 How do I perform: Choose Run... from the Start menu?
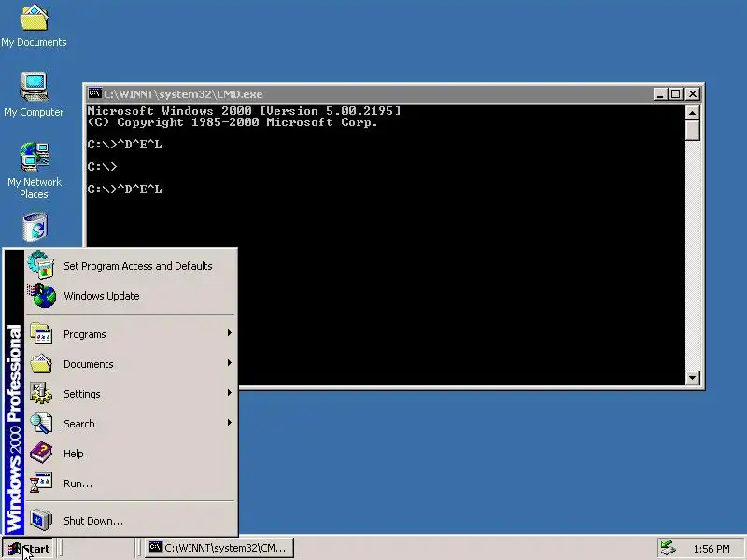(131, 483)
